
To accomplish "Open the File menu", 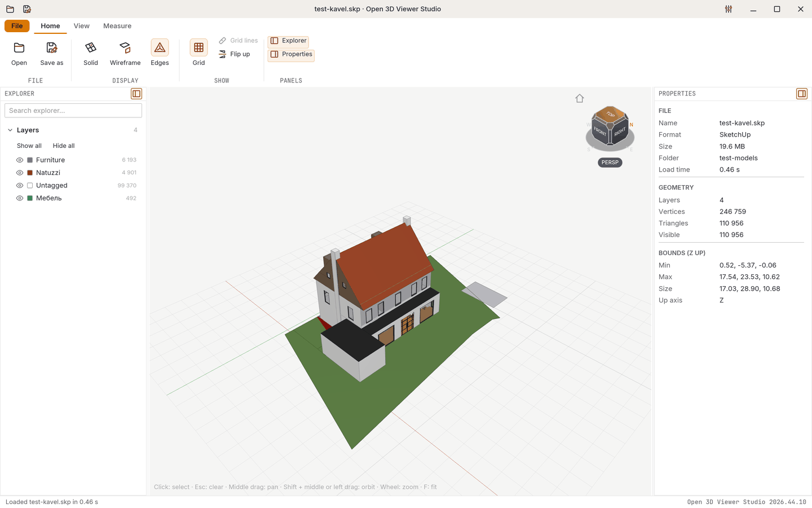I will coord(17,26).
